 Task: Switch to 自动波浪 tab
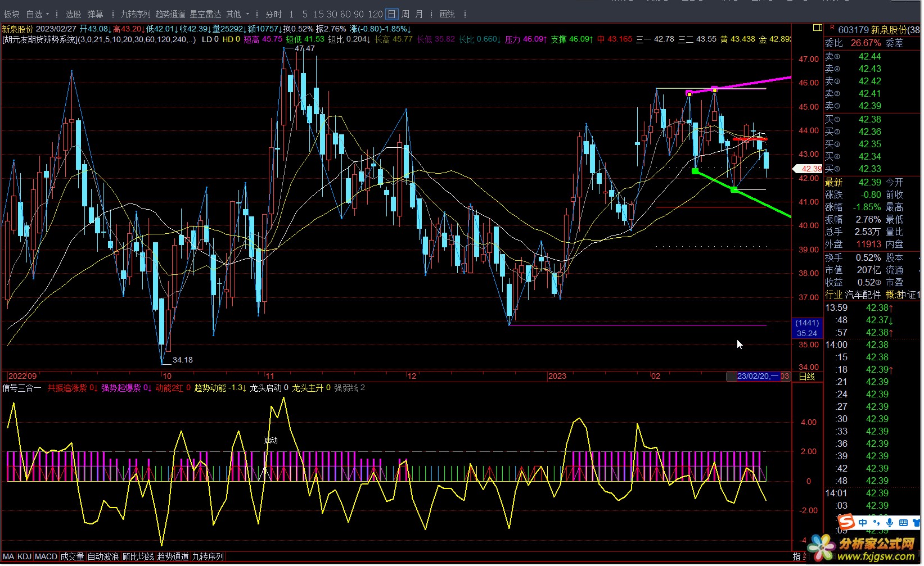[x=103, y=557]
